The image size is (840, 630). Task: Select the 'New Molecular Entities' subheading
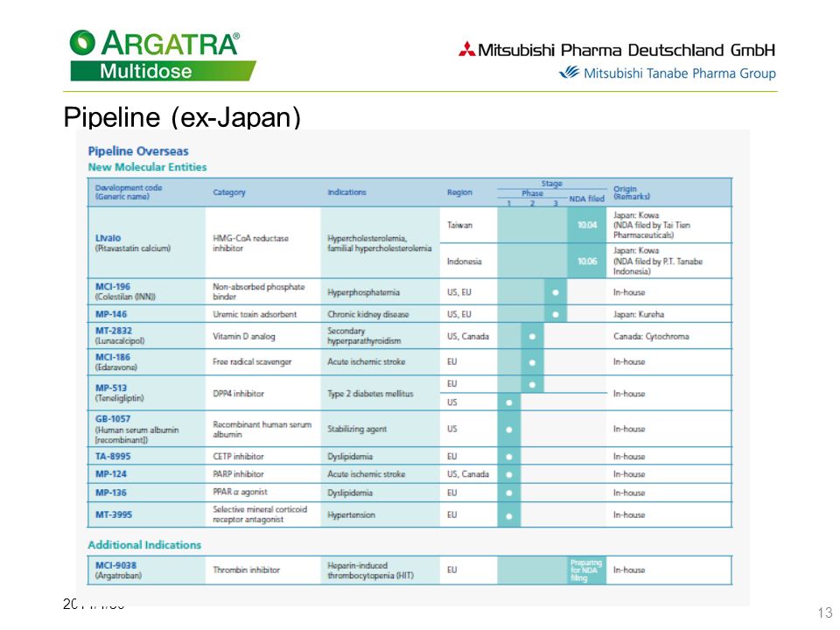click(x=147, y=167)
